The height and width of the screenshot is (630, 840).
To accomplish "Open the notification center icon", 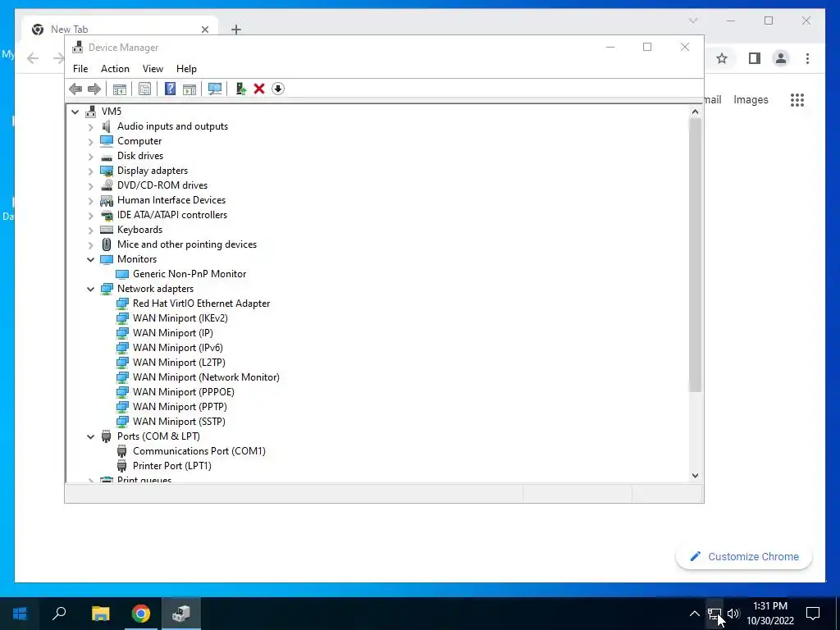I will tap(813, 614).
